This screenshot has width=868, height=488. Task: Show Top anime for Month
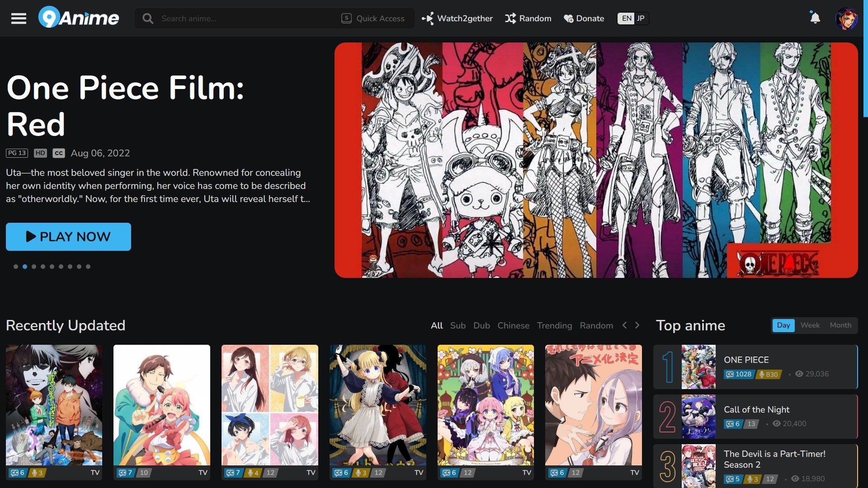click(840, 325)
